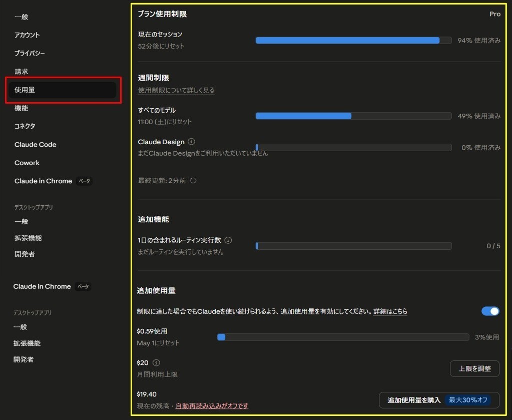Select the 使用量 sidebar item

63,90
